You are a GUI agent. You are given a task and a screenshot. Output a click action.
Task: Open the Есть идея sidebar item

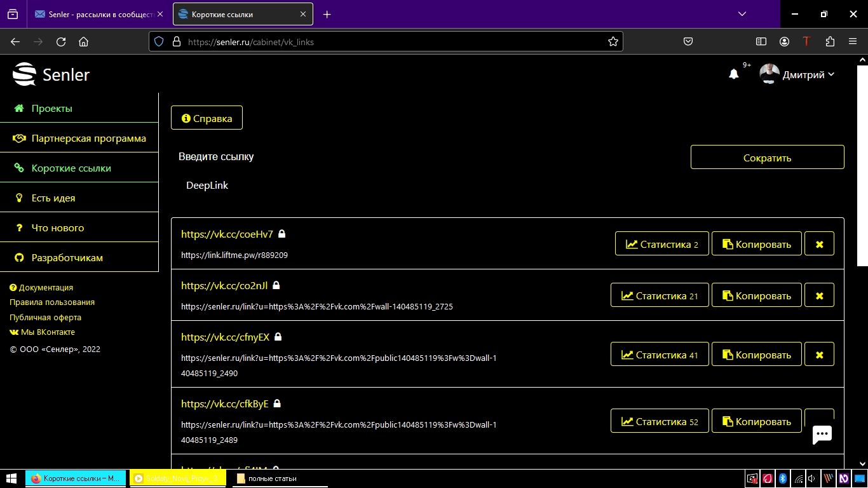pos(79,198)
